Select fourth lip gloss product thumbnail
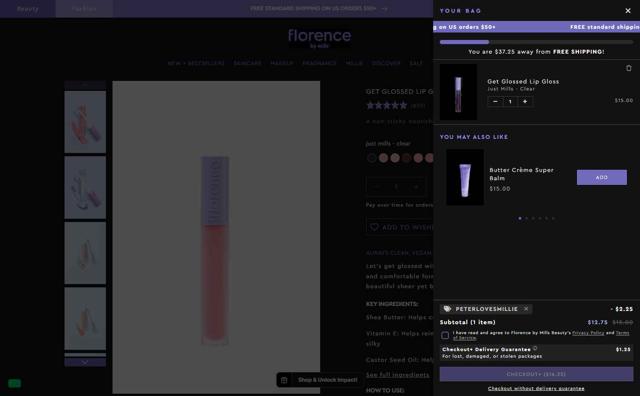Viewport: 640px width, 396px height. [85, 318]
